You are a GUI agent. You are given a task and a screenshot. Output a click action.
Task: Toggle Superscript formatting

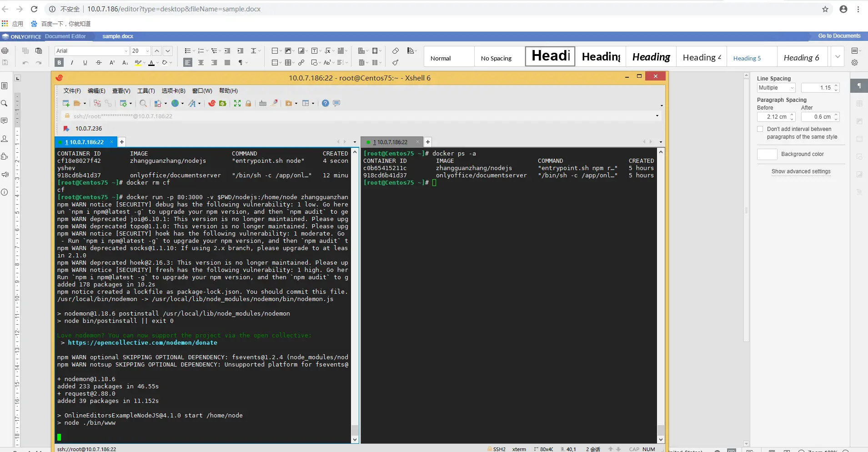[112, 63]
